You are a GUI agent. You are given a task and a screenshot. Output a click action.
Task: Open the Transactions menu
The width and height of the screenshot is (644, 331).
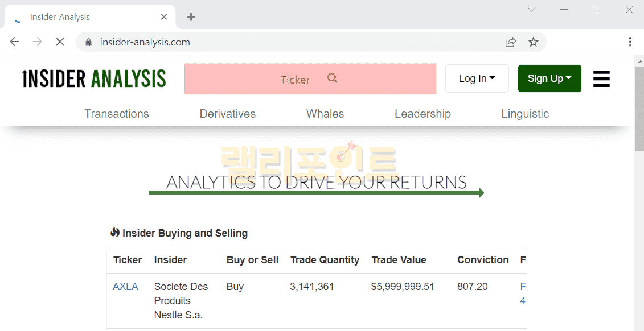(117, 114)
